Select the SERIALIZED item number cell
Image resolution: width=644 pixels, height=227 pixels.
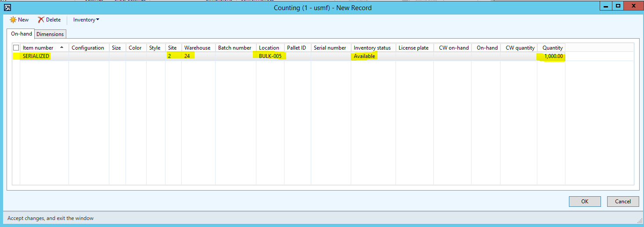coord(36,56)
